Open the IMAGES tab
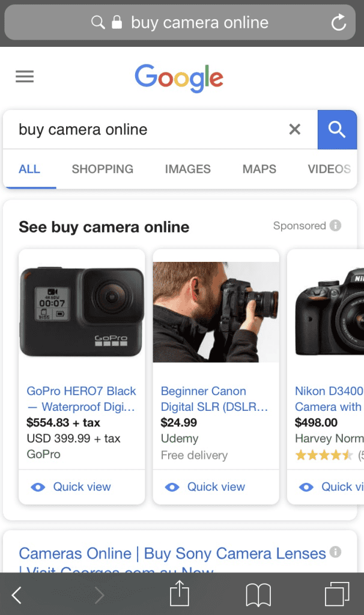Image resolution: width=364 pixels, height=615 pixels. (187, 169)
